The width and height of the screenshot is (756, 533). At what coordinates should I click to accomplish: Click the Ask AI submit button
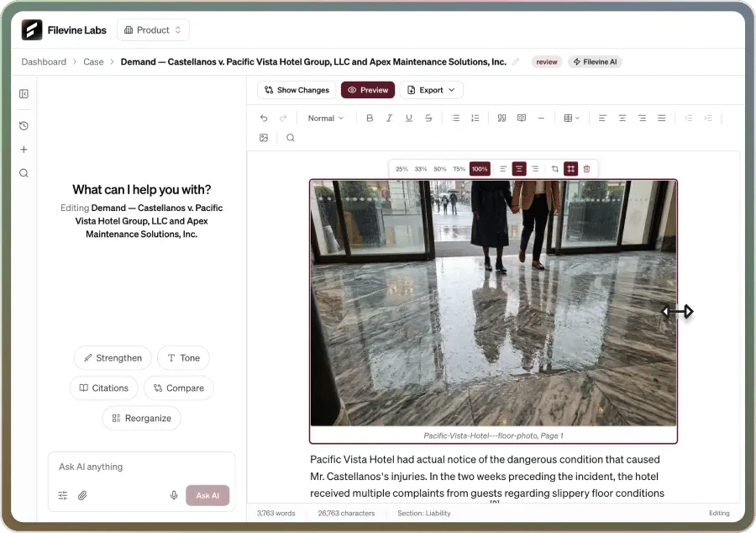207,495
